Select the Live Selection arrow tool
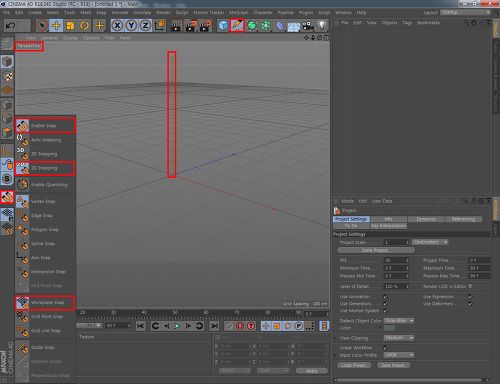Viewport: 500px width, 384px height. 42,25
